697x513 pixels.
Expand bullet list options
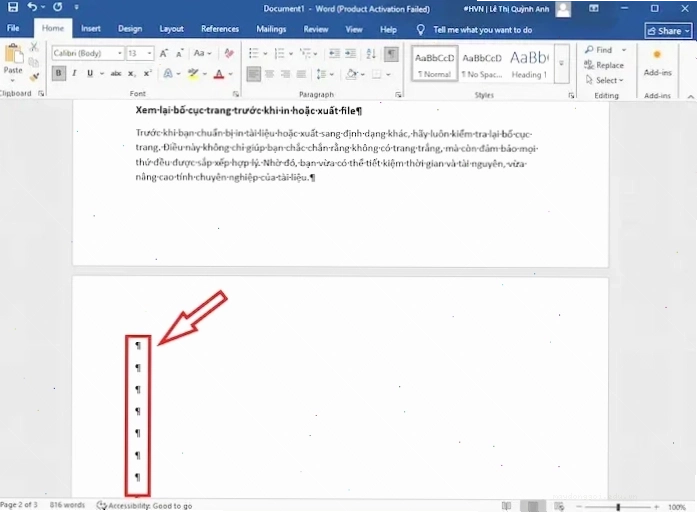pyautogui.click(x=265, y=54)
